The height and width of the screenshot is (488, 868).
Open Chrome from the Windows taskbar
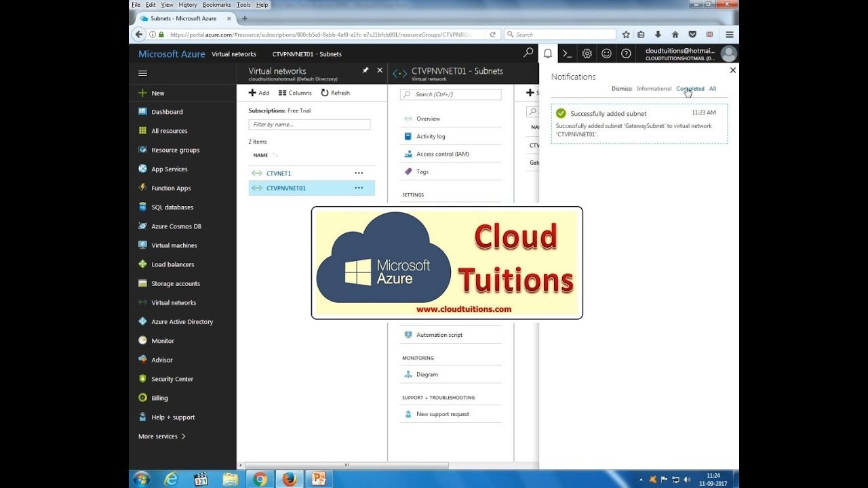(x=260, y=479)
